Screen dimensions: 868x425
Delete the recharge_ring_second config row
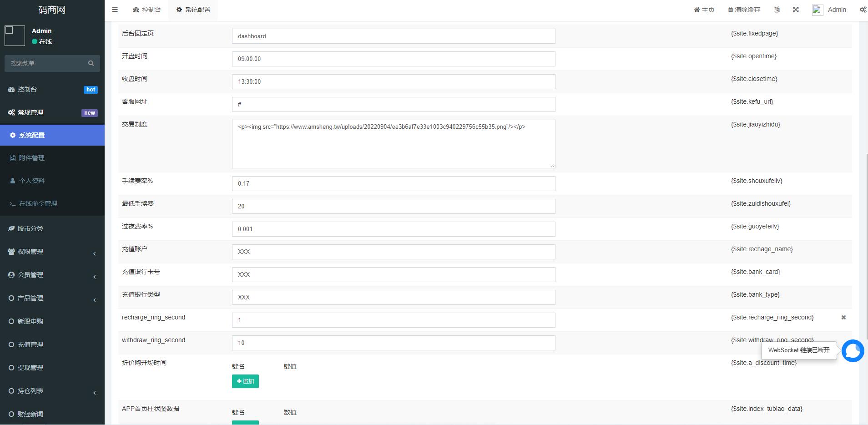[x=843, y=318]
